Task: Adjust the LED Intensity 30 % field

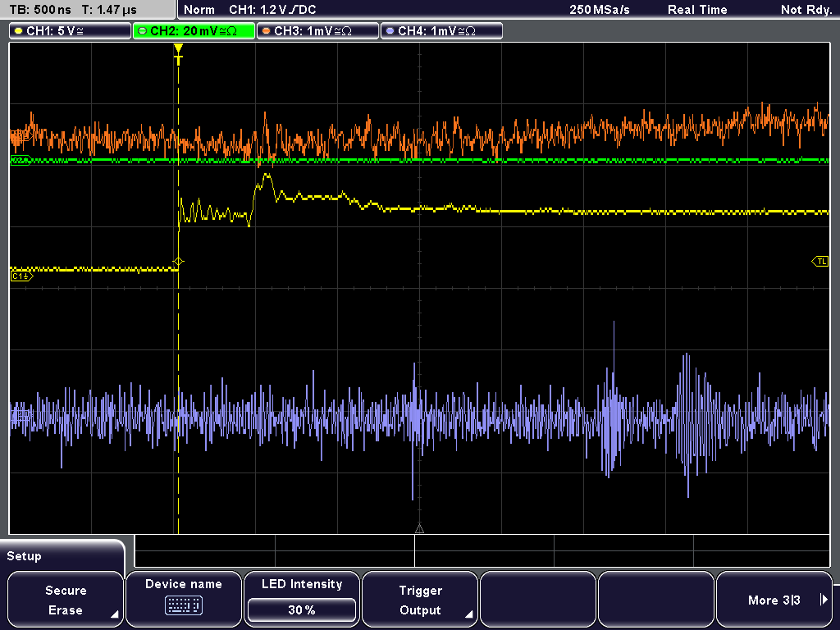Action: (302, 609)
